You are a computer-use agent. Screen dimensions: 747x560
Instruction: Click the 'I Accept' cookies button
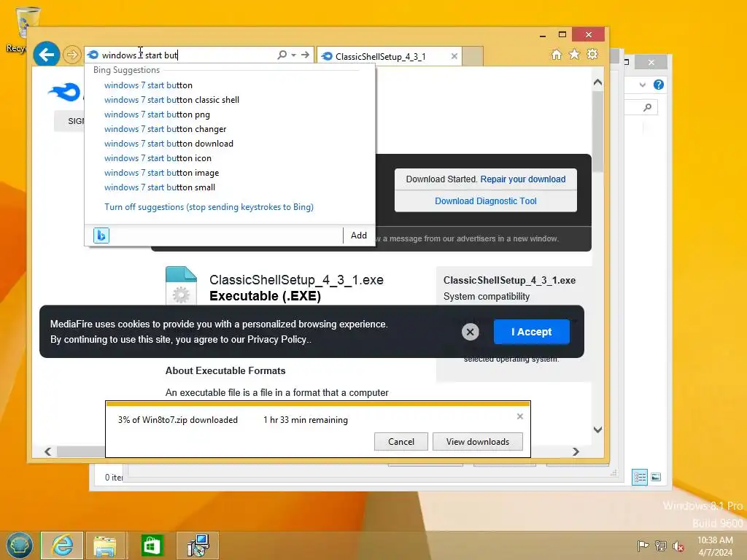(x=531, y=332)
